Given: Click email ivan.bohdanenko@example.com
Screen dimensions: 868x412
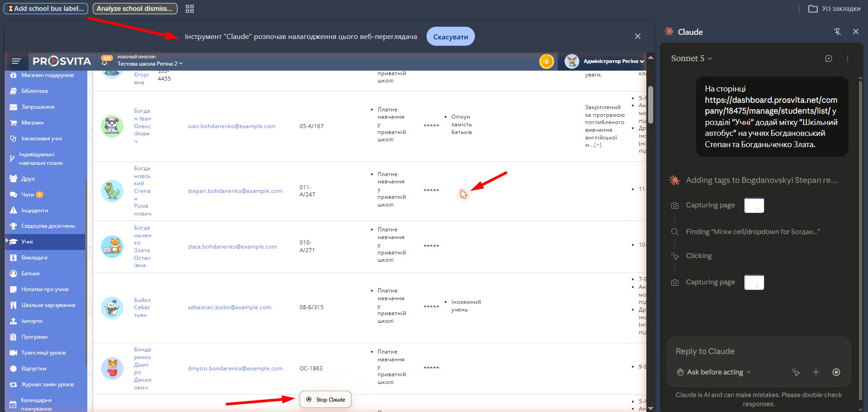Looking at the screenshot, I should pyautogui.click(x=231, y=126).
